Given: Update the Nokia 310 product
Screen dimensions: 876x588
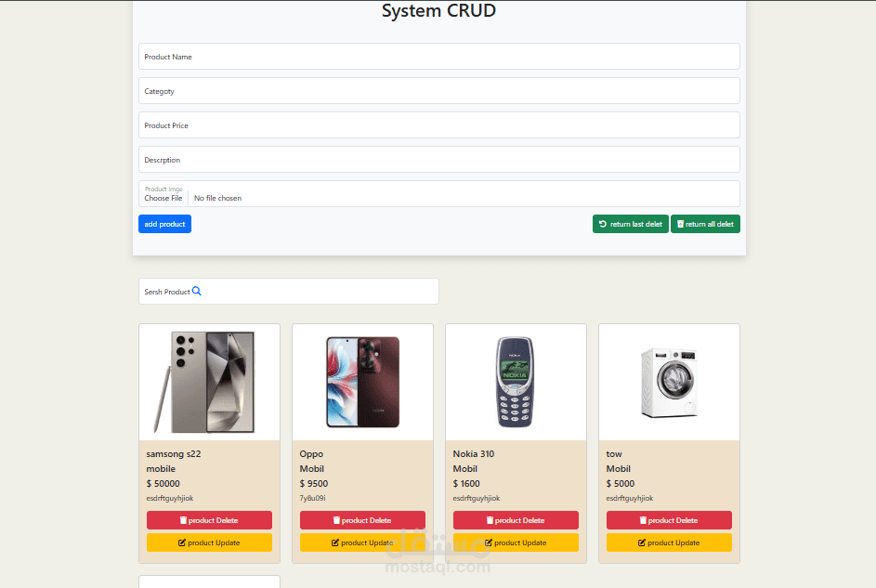Looking at the screenshot, I should pos(516,542).
